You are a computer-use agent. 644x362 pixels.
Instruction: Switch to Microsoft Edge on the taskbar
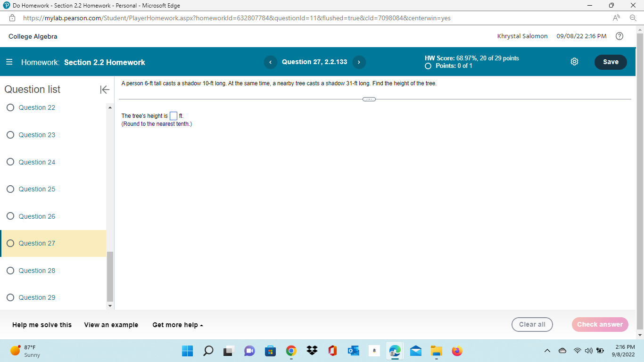[x=395, y=351]
